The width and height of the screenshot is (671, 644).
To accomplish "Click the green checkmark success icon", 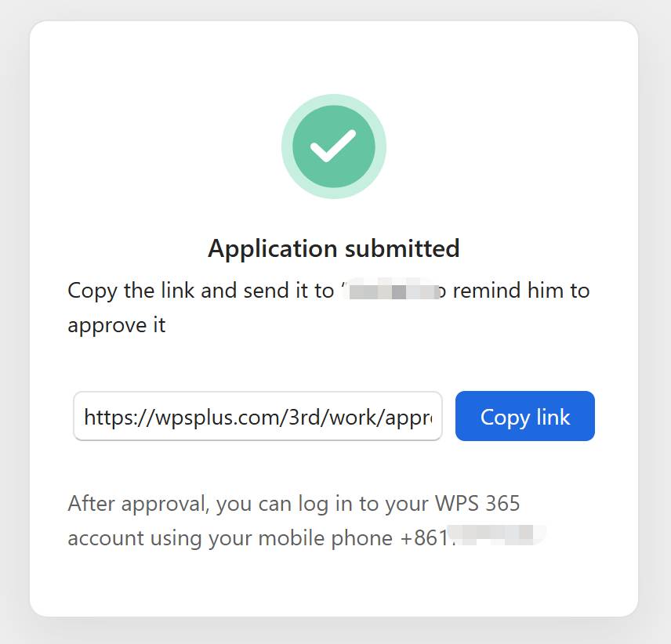I will click(334, 147).
